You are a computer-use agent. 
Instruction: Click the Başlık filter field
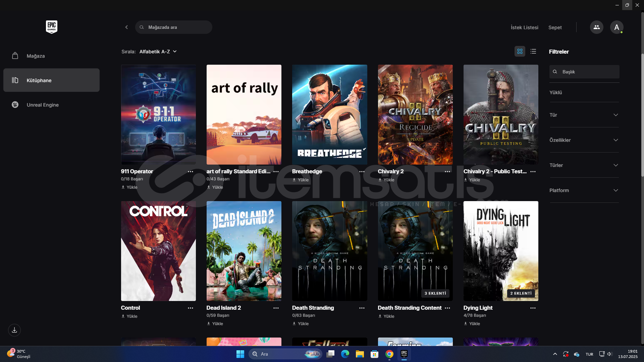coord(584,72)
